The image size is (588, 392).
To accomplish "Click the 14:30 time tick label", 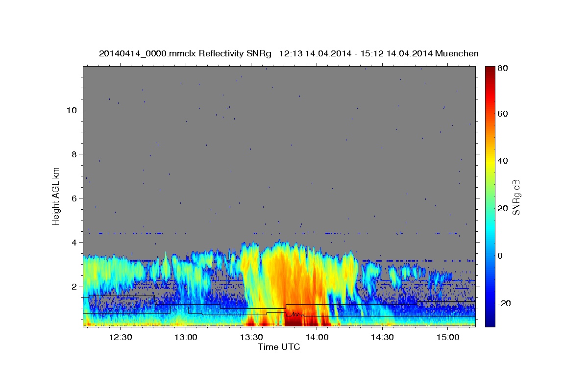I will pos(382,337).
